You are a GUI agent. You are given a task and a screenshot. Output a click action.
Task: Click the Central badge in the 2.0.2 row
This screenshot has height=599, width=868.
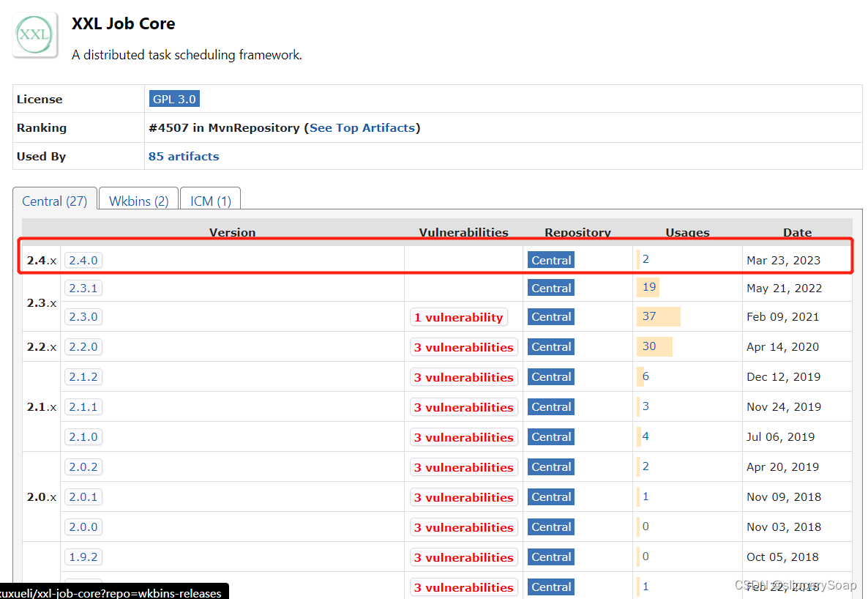click(551, 467)
